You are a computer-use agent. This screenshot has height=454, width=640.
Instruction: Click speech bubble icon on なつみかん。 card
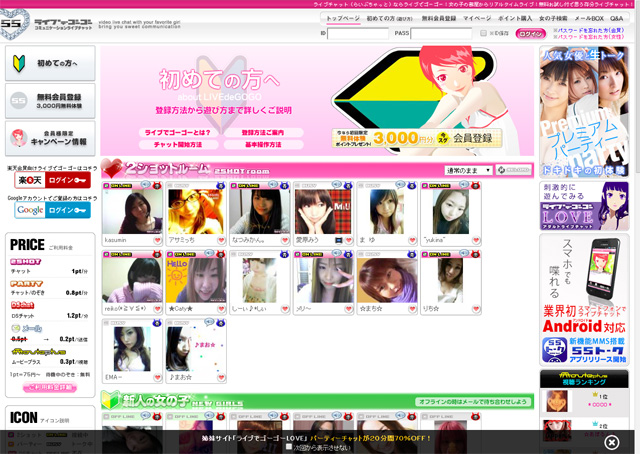pyautogui.click(x=273, y=185)
